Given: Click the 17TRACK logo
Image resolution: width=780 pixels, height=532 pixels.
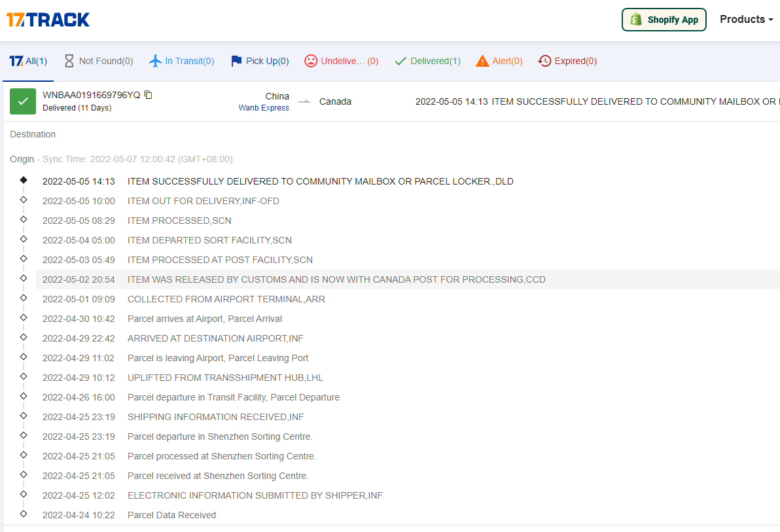Looking at the screenshot, I should tap(48, 20).
